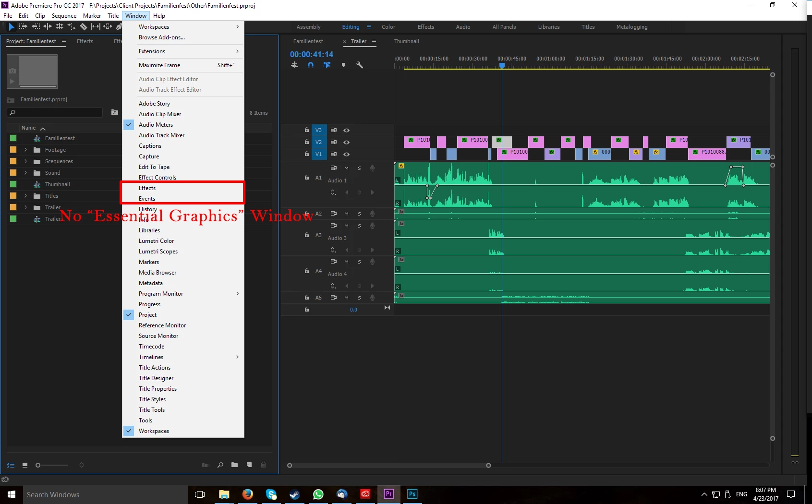Select the Slide tool
Image resolution: width=812 pixels, height=504 pixels.
(x=108, y=27)
